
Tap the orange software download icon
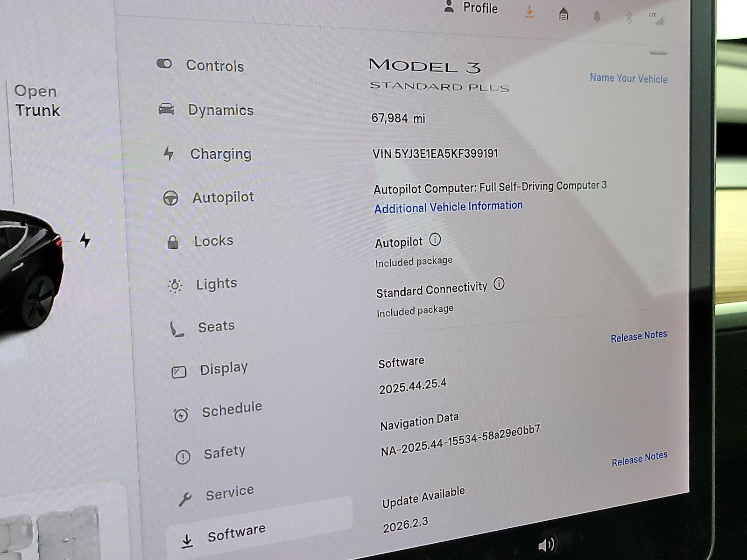click(529, 12)
